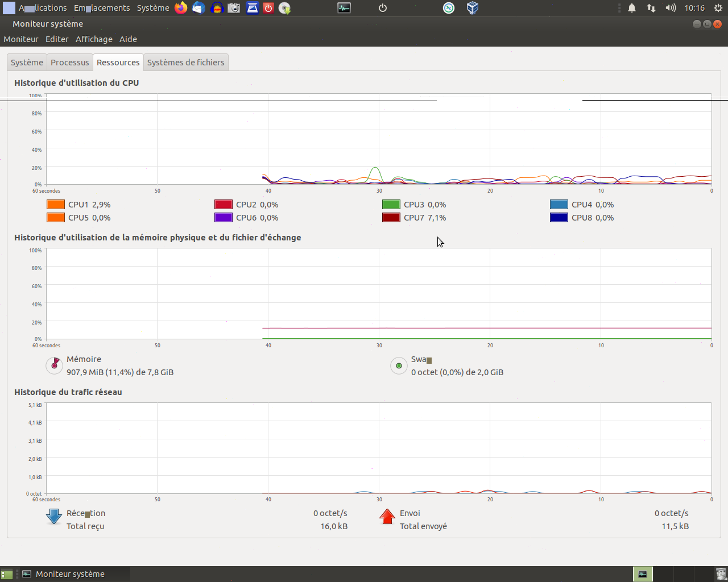Viewport: 728px width, 582px height.
Task: Switch to Systèmes de fichiers tab
Action: click(x=186, y=63)
